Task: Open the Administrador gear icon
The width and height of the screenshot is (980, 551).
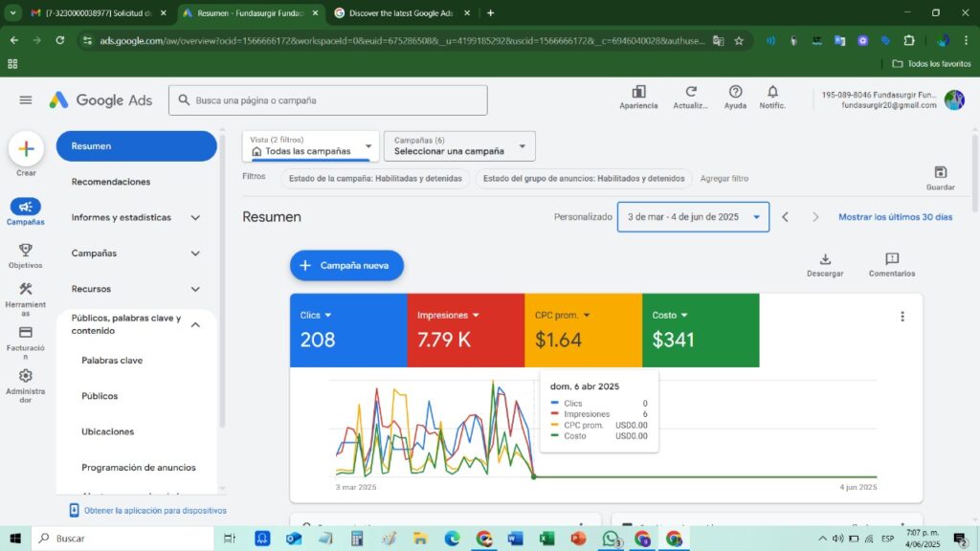Action: tap(26, 376)
